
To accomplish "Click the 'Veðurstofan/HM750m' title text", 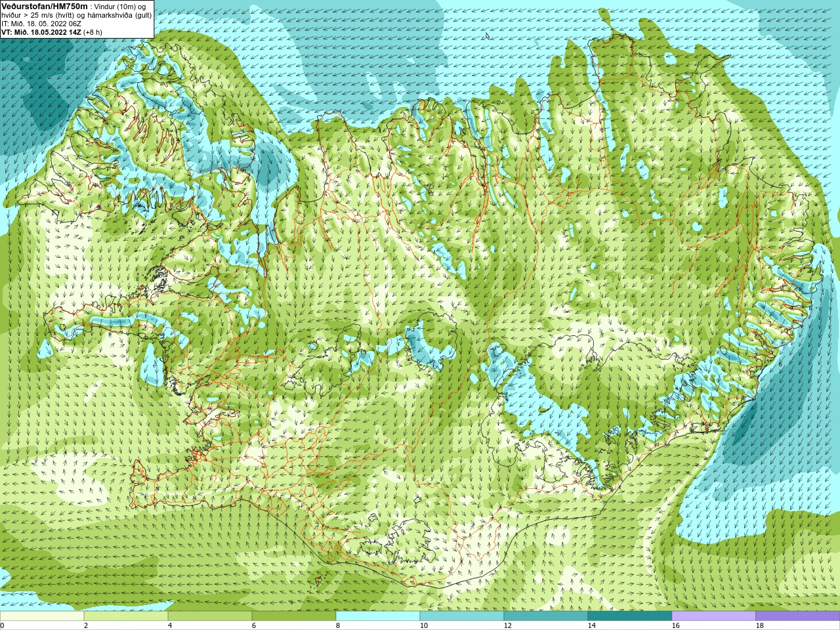I will click(45, 6).
